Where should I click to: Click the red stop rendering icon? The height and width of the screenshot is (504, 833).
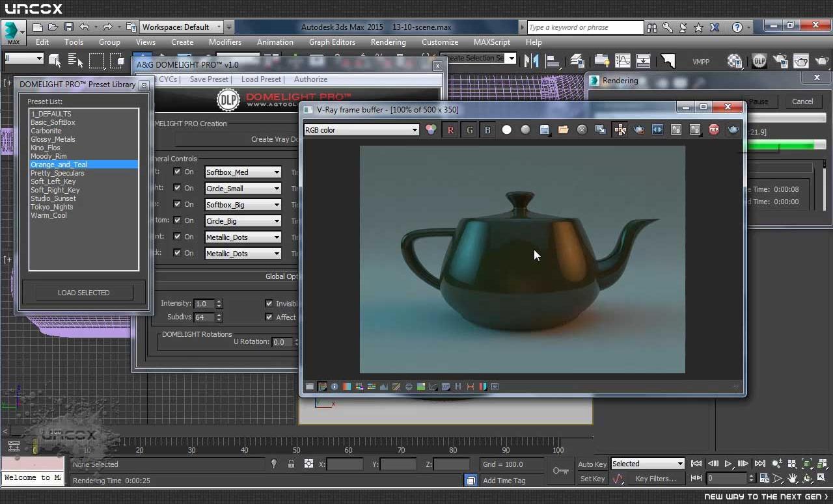click(714, 130)
